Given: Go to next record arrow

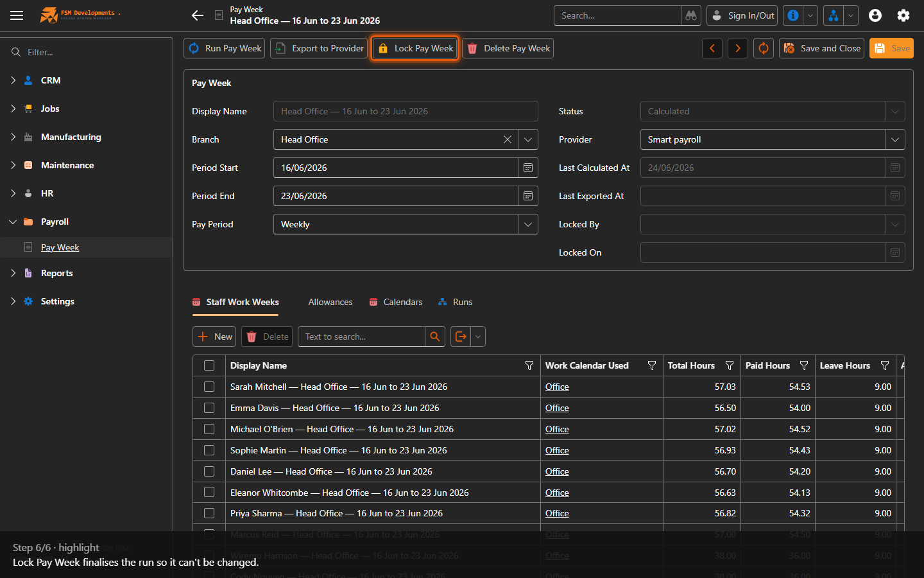Looking at the screenshot, I should point(738,48).
